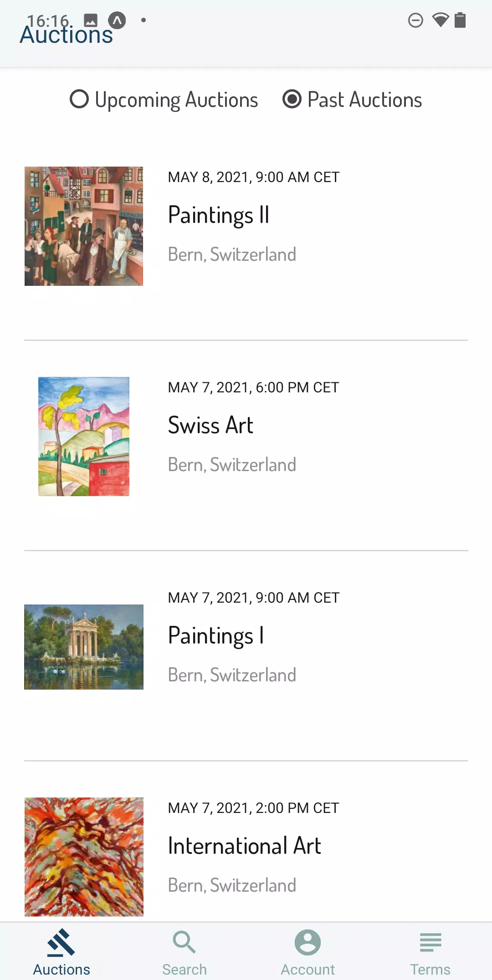Open the Search magnifier icon
Screen dimensions: 492x980
184,942
